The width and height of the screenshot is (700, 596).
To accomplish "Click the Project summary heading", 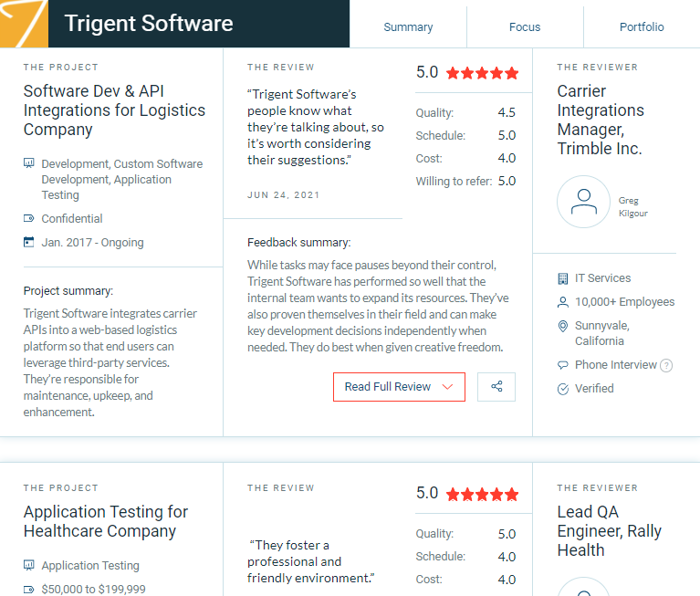I will pos(68,290).
